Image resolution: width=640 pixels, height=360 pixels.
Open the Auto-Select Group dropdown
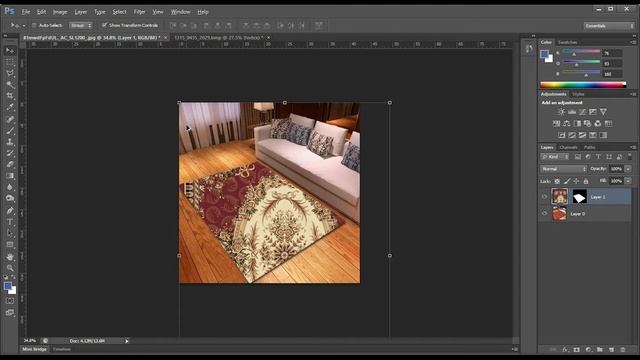click(x=80, y=25)
